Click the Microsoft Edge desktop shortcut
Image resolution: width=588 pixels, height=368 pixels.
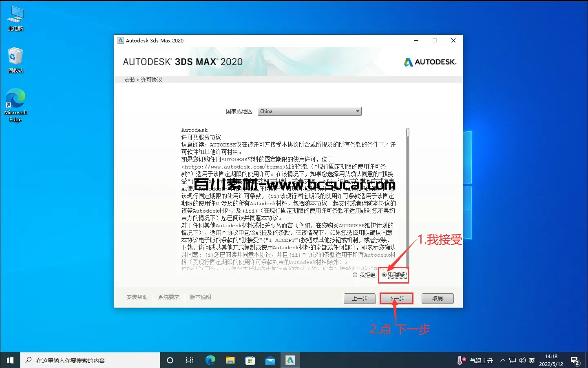15,105
